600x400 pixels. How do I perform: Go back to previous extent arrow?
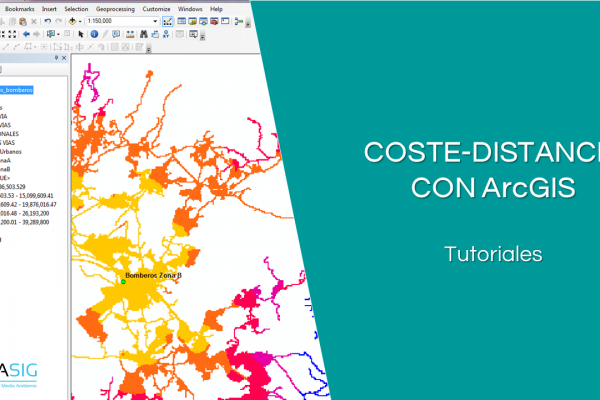pyautogui.click(x=26, y=34)
